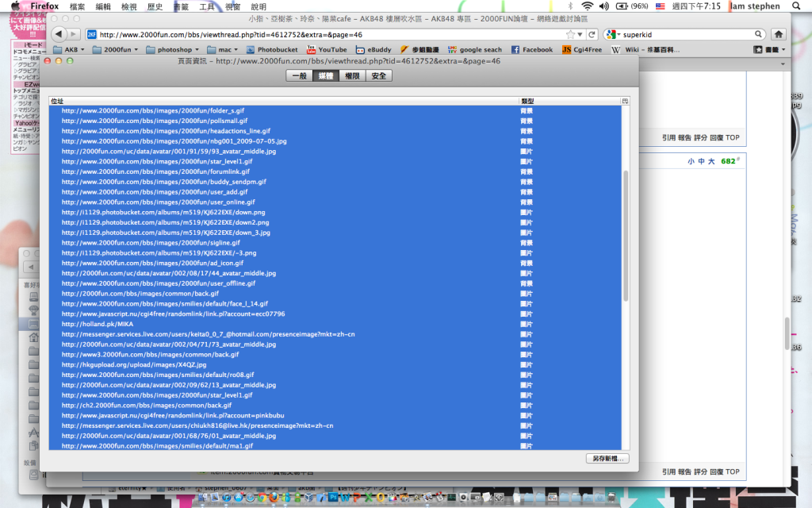Open the YouTube bookmark
The width and height of the screenshot is (812, 508).
pos(327,49)
